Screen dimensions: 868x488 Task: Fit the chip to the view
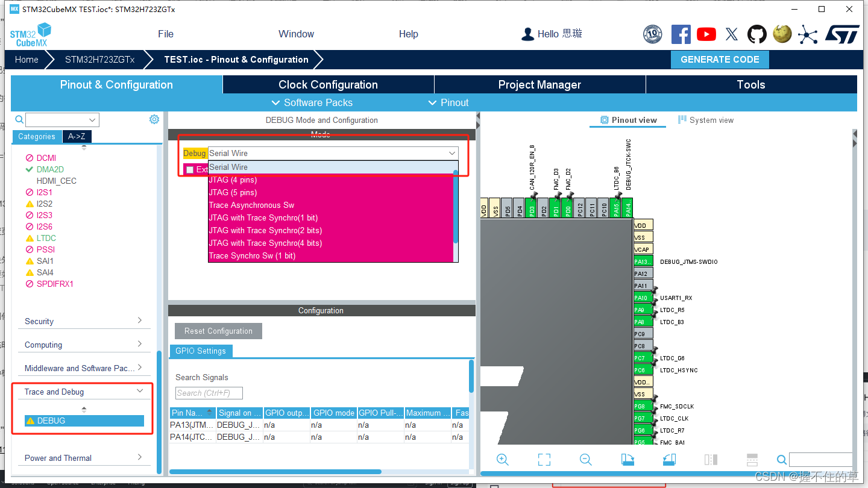(x=544, y=460)
